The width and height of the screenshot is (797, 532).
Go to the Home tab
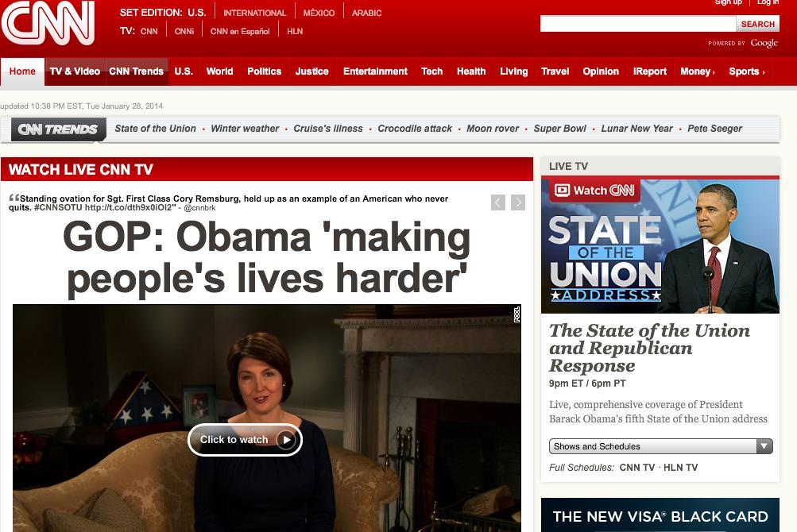22,71
